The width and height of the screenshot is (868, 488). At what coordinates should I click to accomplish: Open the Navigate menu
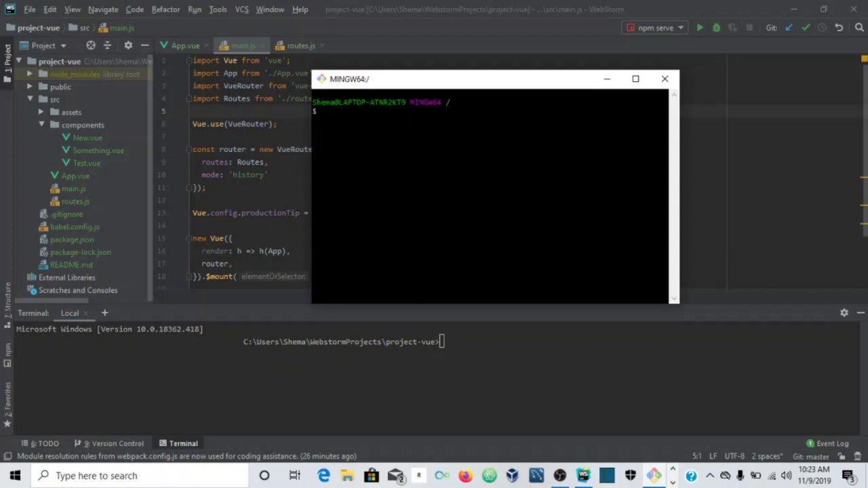tap(102, 9)
